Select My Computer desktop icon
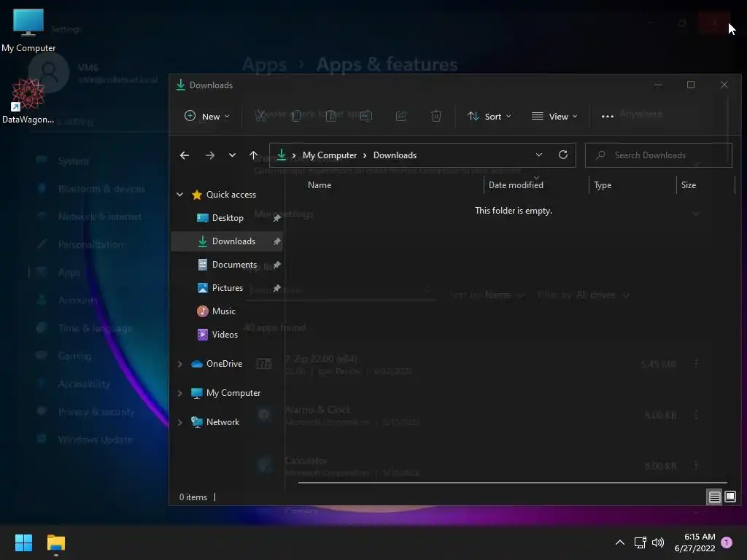Image resolution: width=747 pixels, height=560 pixels. tap(28, 31)
